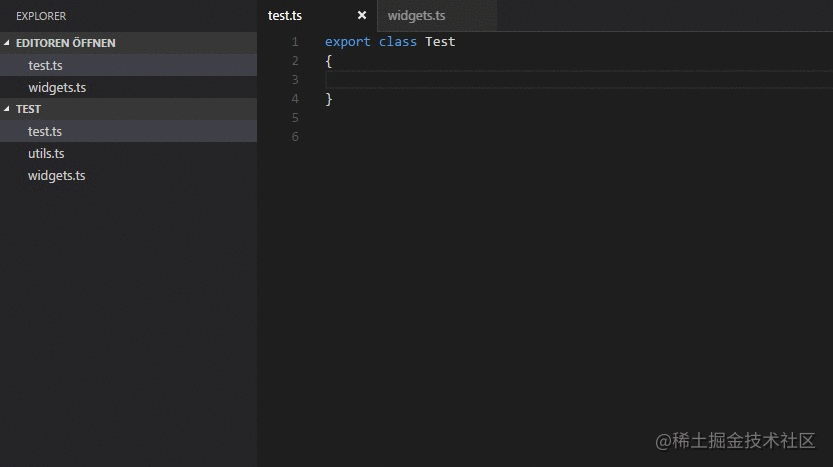Open test.ts under EDITOREN ÖFFNEN
The width and height of the screenshot is (833, 467).
tap(45, 65)
